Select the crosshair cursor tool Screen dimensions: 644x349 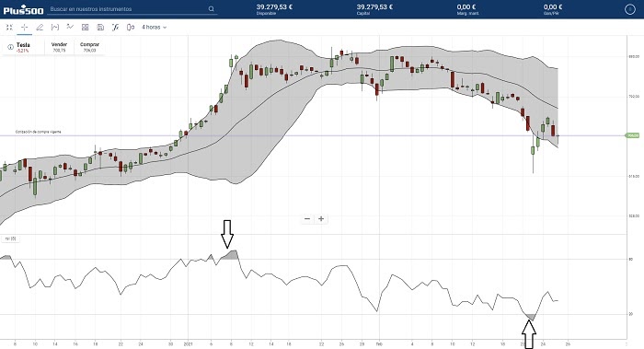[x=25, y=27]
